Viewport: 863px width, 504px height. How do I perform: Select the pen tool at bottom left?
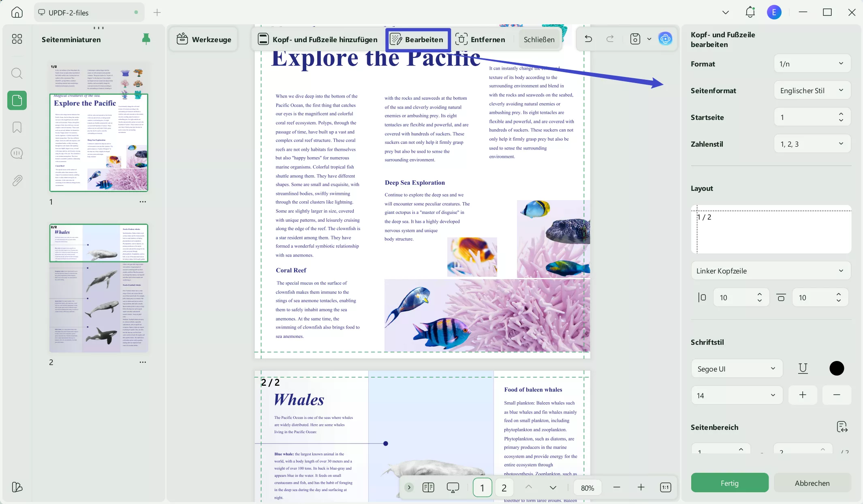pos(17,487)
